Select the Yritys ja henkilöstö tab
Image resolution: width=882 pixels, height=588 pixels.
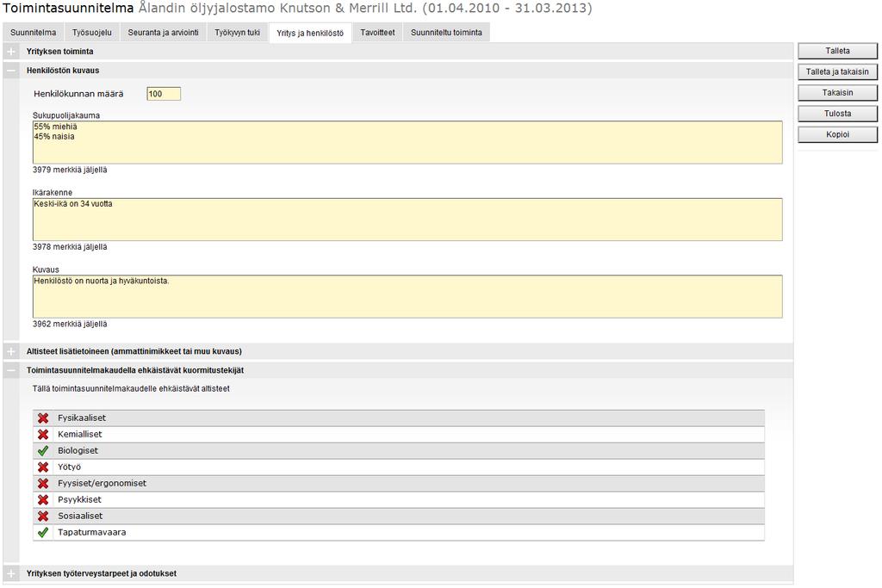pyautogui.click(x=310, y=34)
